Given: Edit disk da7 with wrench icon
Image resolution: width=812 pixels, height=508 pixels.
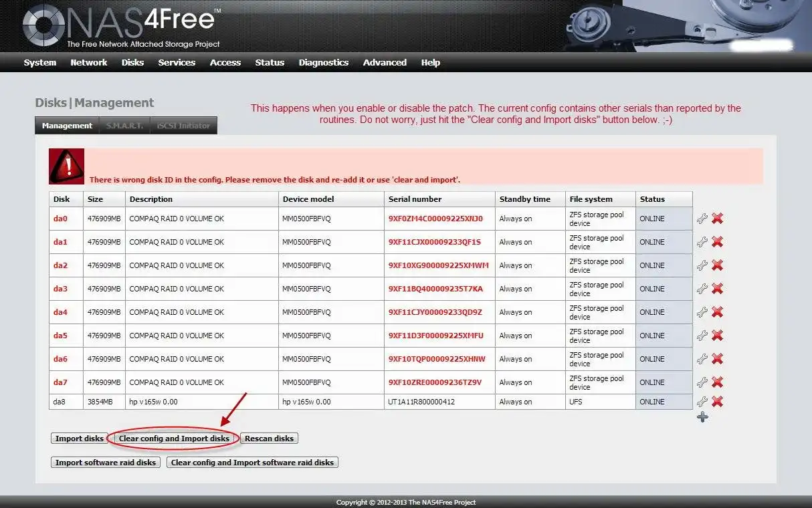Looking at the screenshot, I should pyautogui.click(x=702, y=382).
